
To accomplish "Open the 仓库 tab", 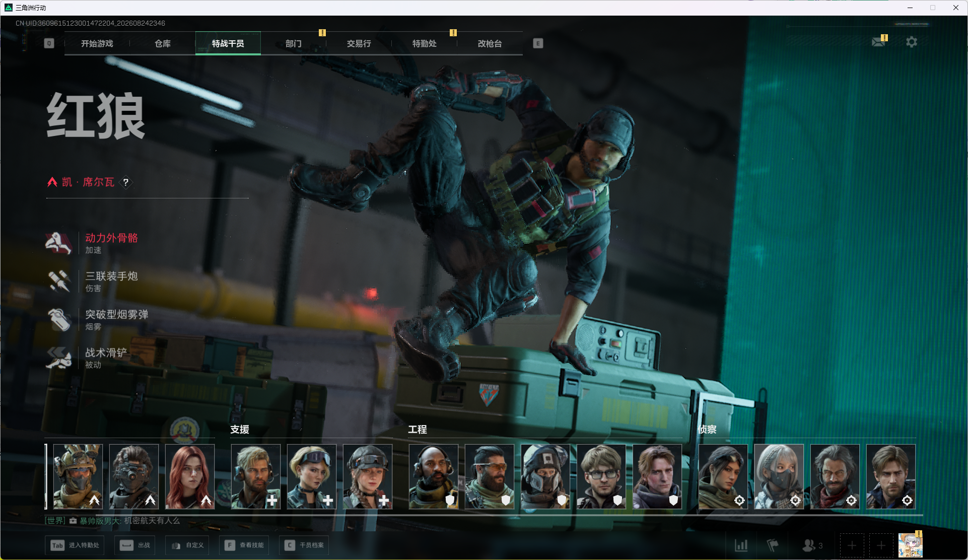I will pyautogui.click(x=163, y=43).
